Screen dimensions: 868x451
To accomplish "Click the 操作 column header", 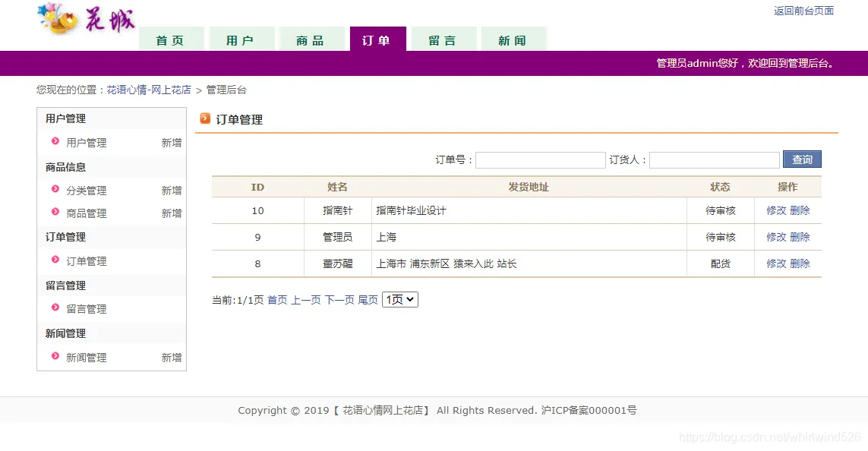I will click(788, 187).
